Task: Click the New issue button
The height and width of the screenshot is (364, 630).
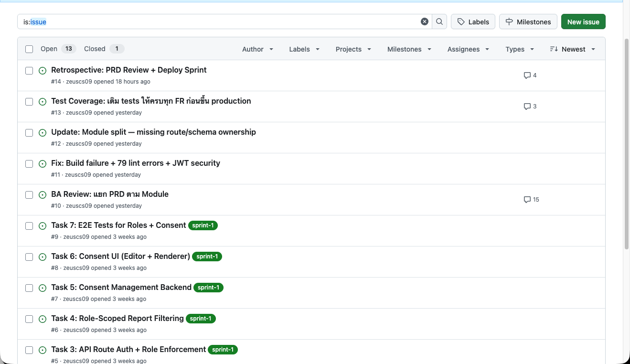Action: point(583,21)
